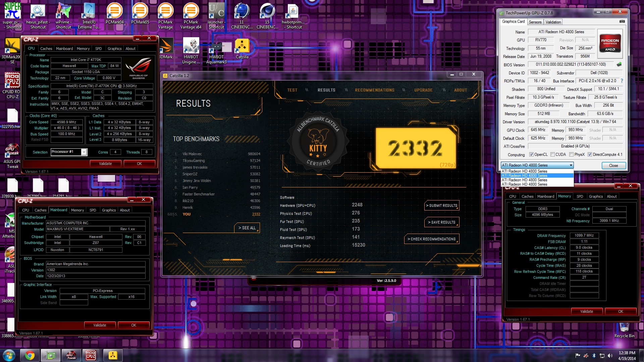The image size is (644, 362).
Task: Launch the Catzilla desktop icon
Action: [x=242, y=49]
